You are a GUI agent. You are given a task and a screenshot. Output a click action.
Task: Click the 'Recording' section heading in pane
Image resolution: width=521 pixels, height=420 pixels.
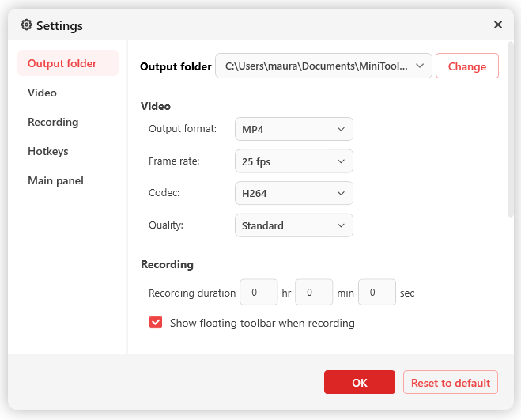pyautogui.click(x=167, y=264)
